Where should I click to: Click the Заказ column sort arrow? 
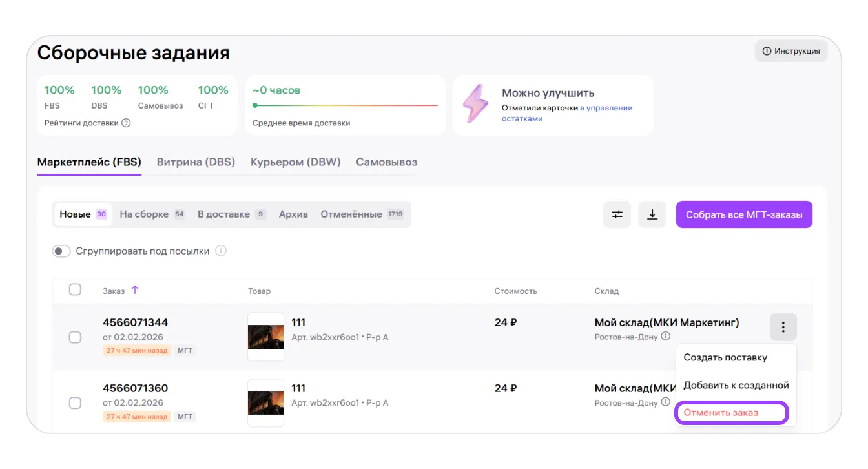click(135, 290)
